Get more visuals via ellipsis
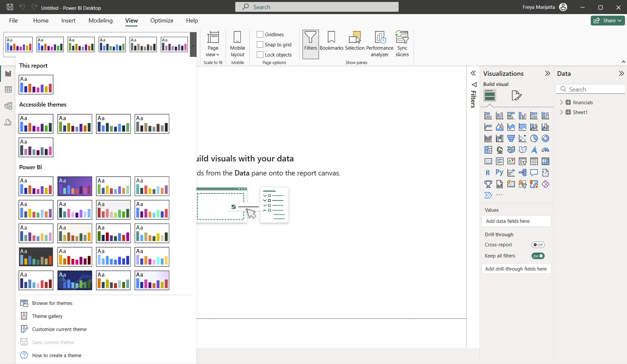The image size is (627, 364). (x=500, y=195)
